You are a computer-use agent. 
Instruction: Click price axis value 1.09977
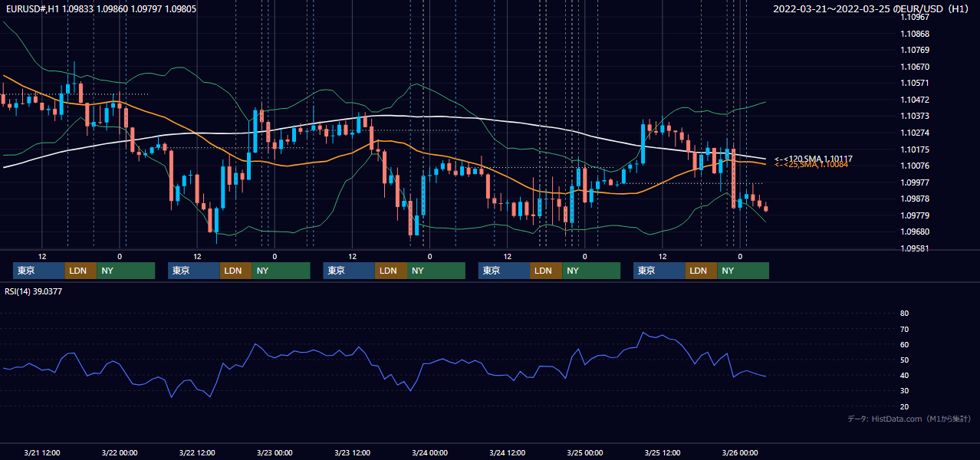(x=916, y=182)
